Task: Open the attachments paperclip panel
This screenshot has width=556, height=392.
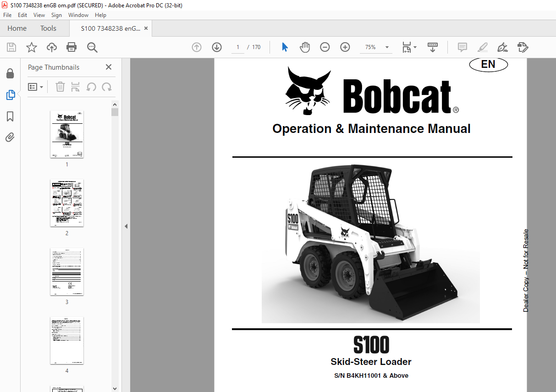Action: [10, 138]
